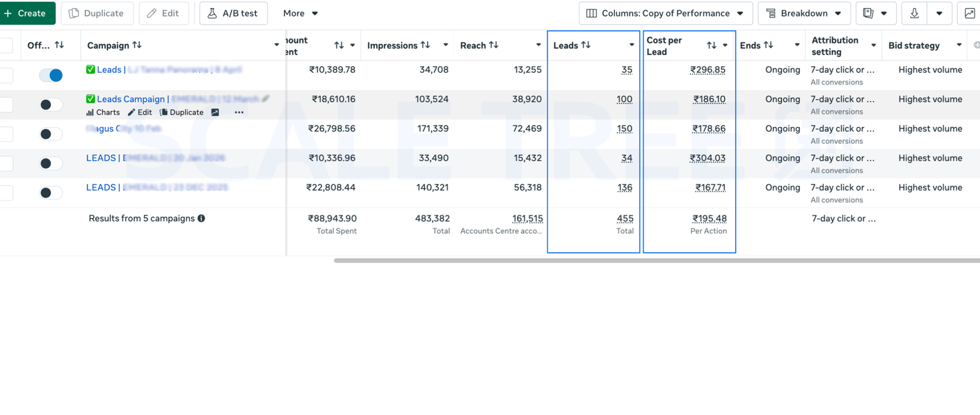The height and width of the screenshot is (415, 980).
Task: Select checkbox for ₹22,808.44 campaign row
Action: [x=6, y=193]
